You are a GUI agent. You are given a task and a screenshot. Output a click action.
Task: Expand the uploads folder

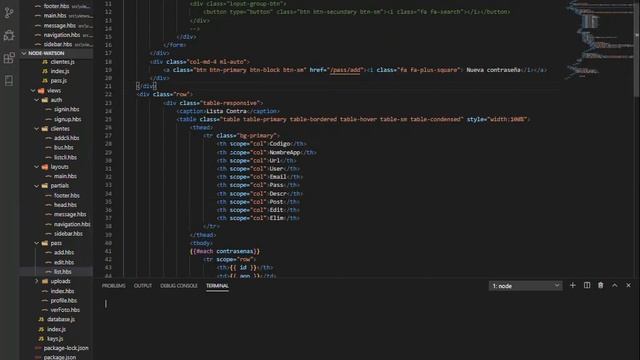tap(36, 281)
